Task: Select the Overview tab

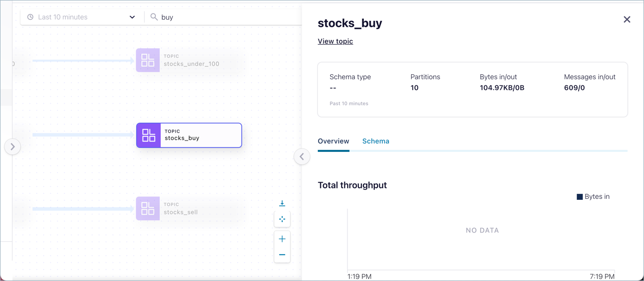Action: coord(333,141)
